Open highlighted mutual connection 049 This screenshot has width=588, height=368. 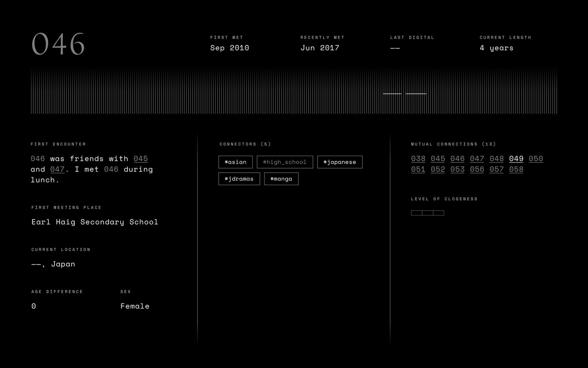click(516, 159)
